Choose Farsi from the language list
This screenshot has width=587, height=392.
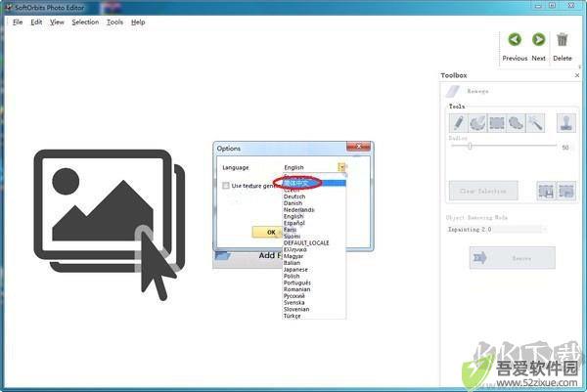[314, 230]
